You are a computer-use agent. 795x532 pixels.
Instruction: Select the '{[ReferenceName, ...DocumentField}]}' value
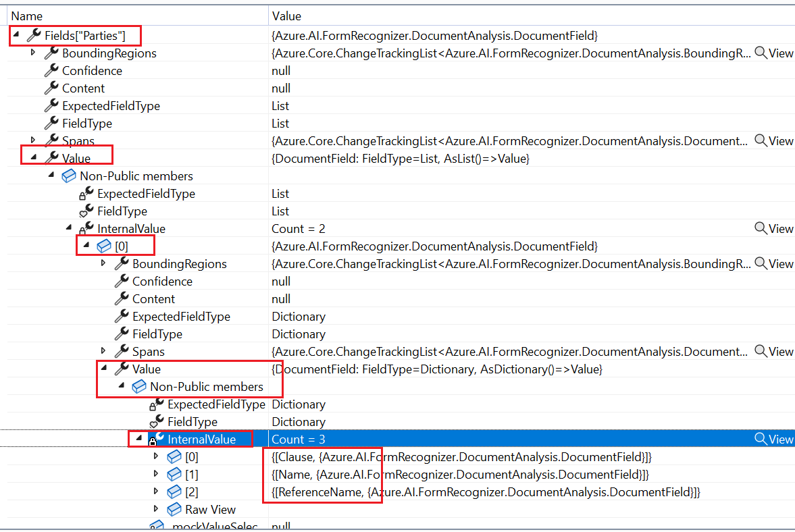tap(486, 492)
